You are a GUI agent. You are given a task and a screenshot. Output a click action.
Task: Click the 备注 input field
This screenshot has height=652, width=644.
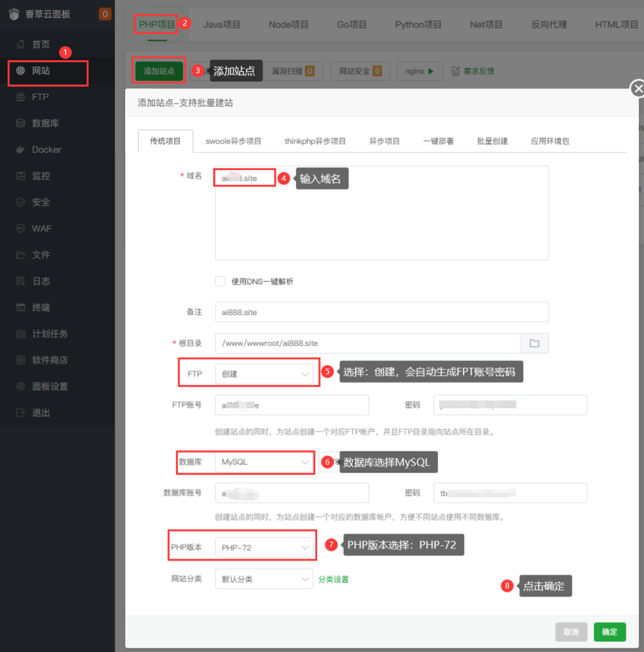382,312
